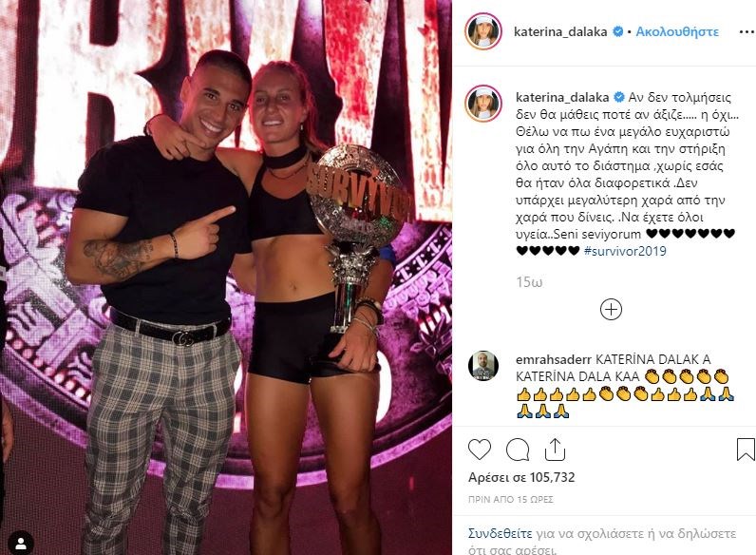This screenshot has height=555, width=756.
Task: Like the post with heart icon
Action: coord(480,450)
